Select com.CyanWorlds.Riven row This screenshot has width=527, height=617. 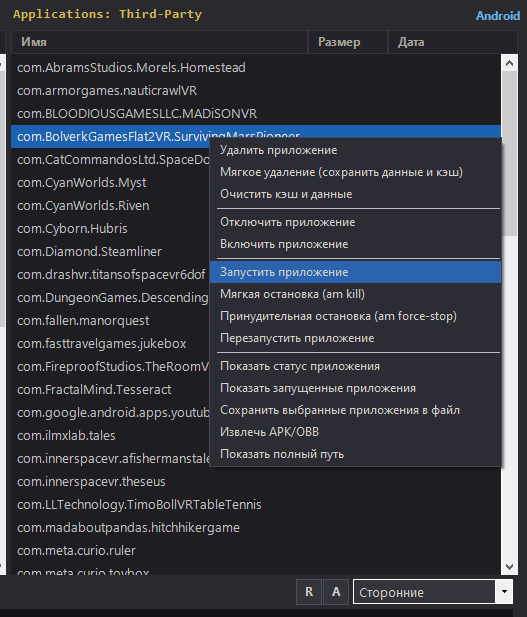111,206
